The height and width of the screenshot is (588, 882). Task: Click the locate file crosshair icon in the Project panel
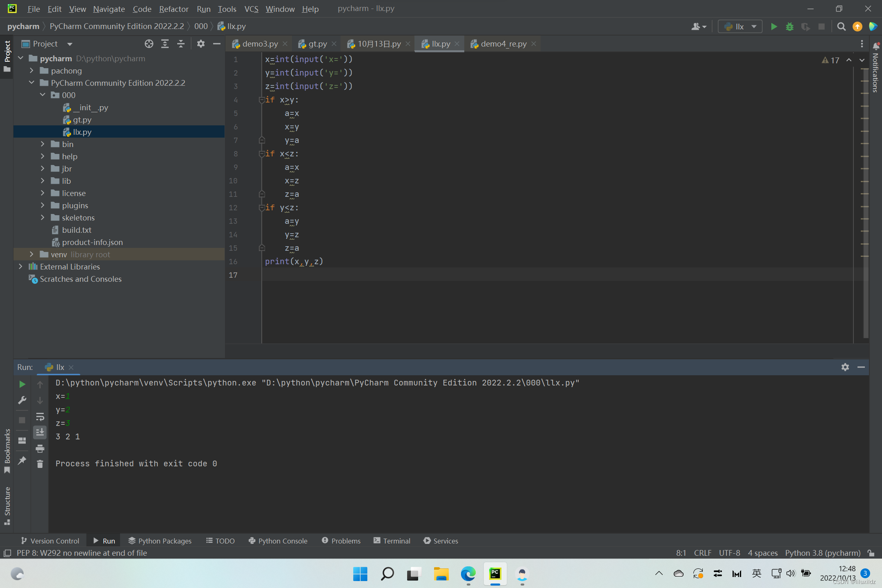[x=149, y=44]
